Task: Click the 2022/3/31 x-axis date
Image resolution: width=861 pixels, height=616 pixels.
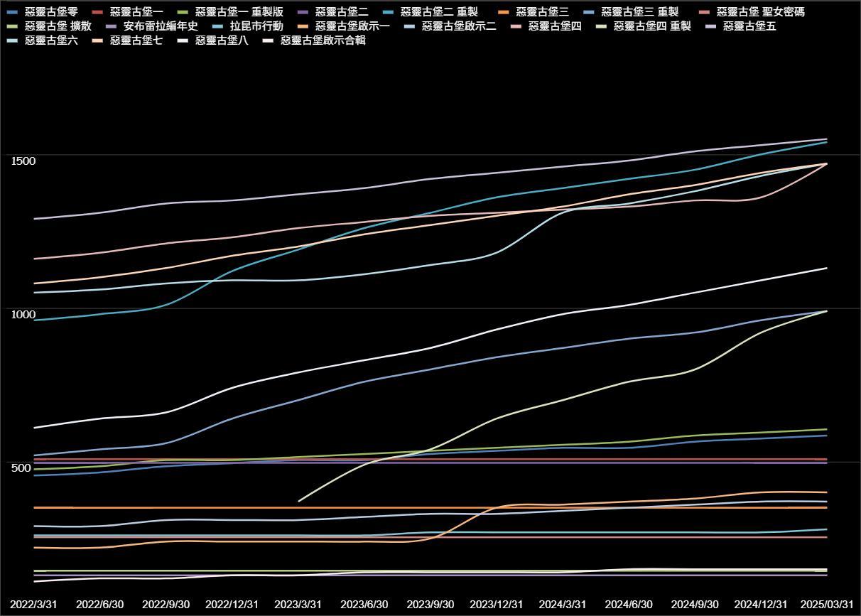Action: click(x=33, y=604)
